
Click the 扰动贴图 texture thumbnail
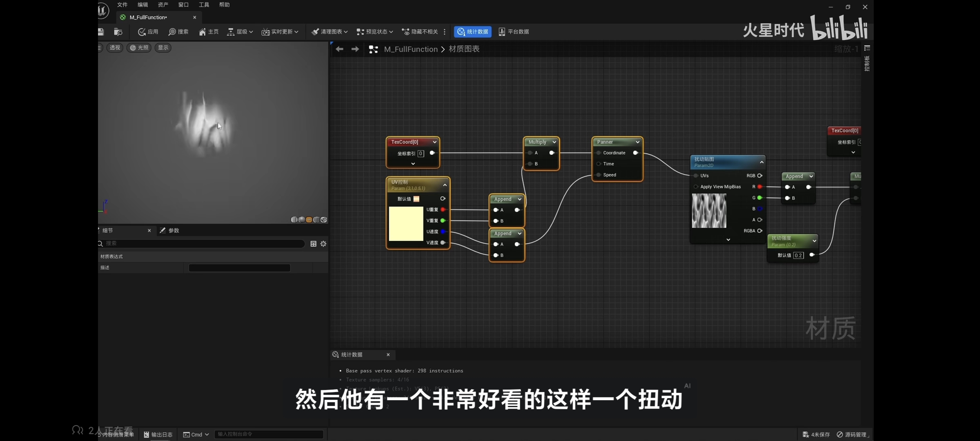709,211
